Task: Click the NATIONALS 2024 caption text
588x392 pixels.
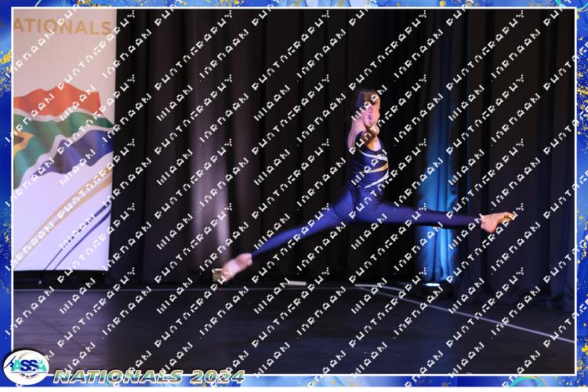Action: point(149,376)
